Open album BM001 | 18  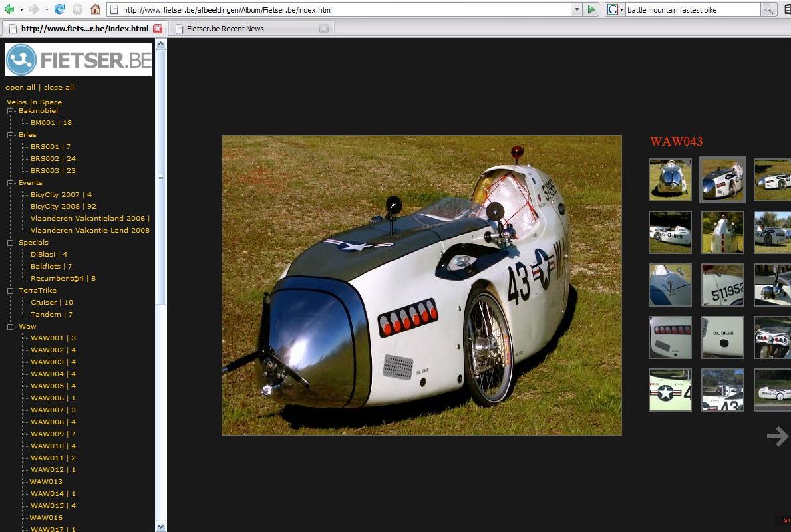[x=51, y=123]
